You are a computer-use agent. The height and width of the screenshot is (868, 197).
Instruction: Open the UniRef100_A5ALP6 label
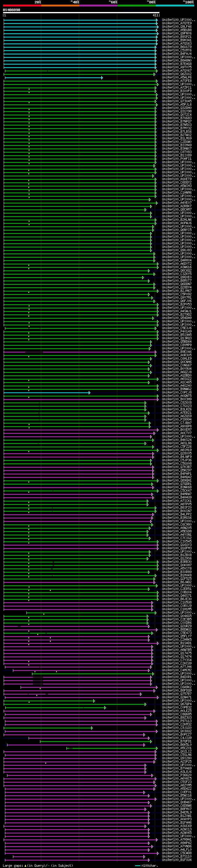177,78
